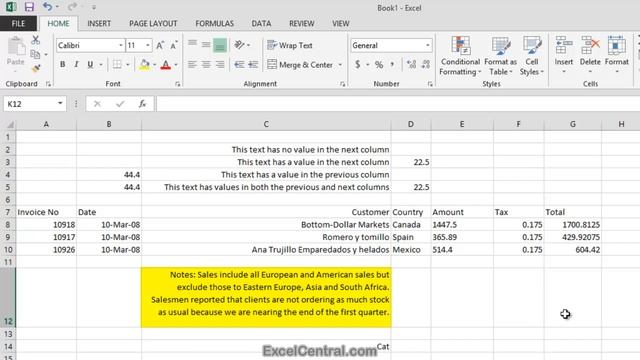The height and width of the screenshot is (360, 640).
Task: Open Cell Styles dropdown
Action: click(532, 55)
